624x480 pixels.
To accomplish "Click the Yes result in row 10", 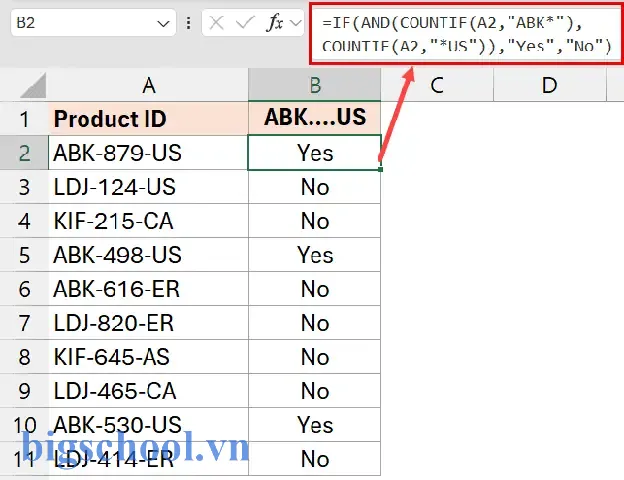I will (x=315, y=424).
